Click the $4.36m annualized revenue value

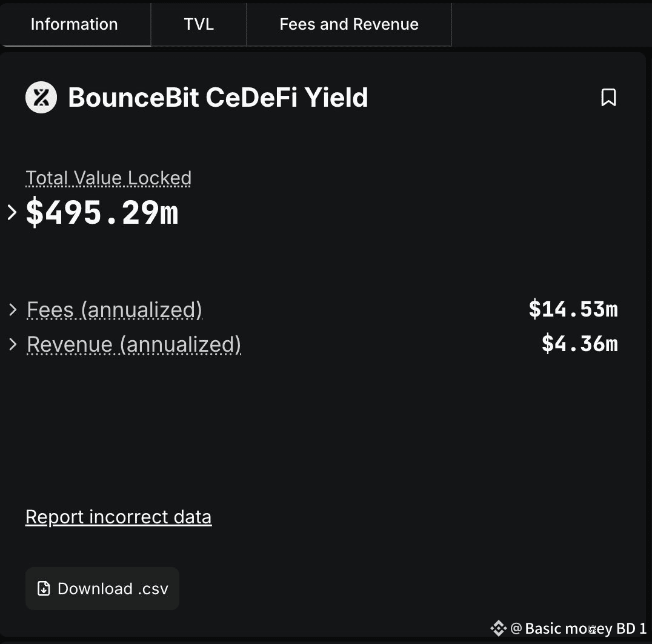click(579, 344)
